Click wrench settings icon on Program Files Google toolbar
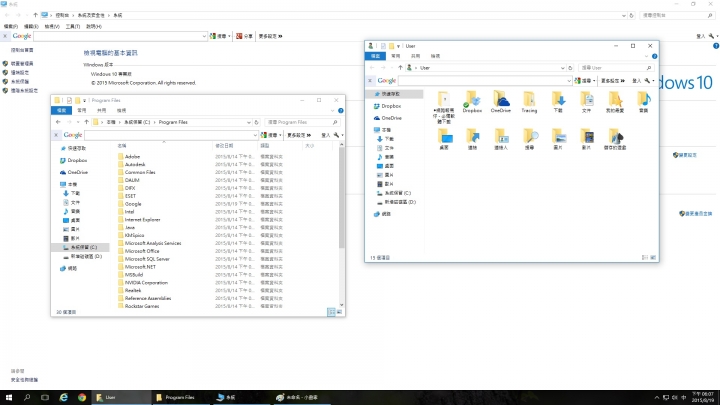Screen dimensions: 720x405 click(x=336, y=135)
